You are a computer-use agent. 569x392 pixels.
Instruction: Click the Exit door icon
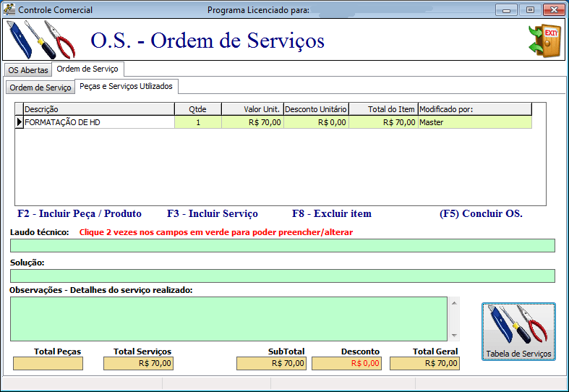coord(544,41)
